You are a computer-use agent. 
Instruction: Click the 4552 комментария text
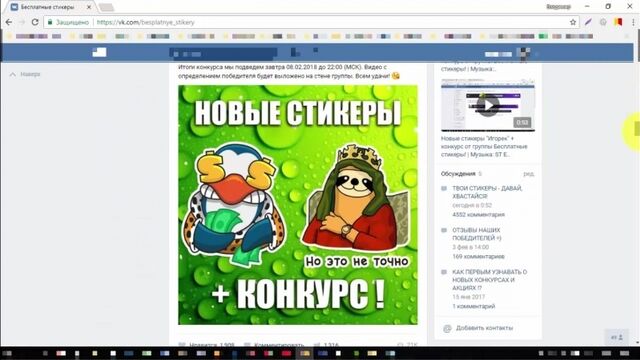coord(478,215)
